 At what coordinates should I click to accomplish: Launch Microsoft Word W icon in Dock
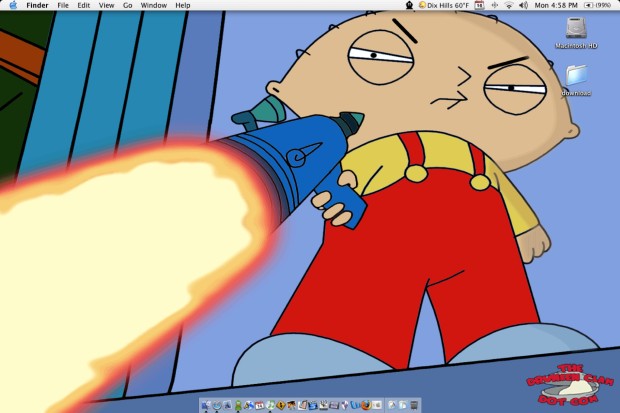(355, 405)
